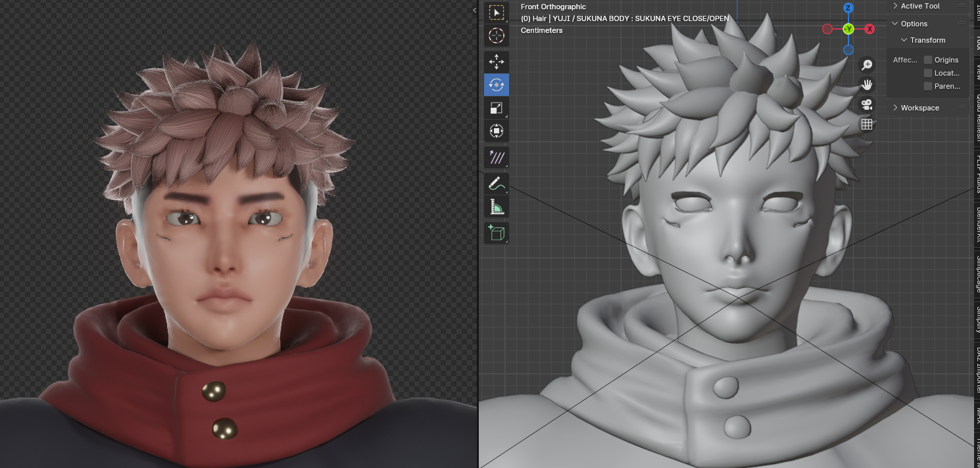This screenshot has width=980, height=468.
Task: Grab the Active Tool panel drag handle
Action: (962, 6)
